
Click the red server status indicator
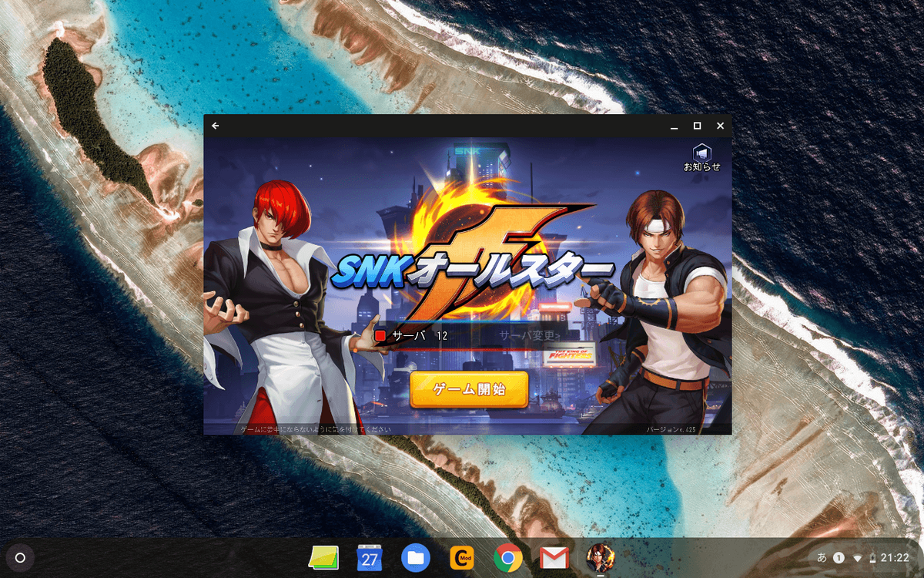(x=380, y=336)
